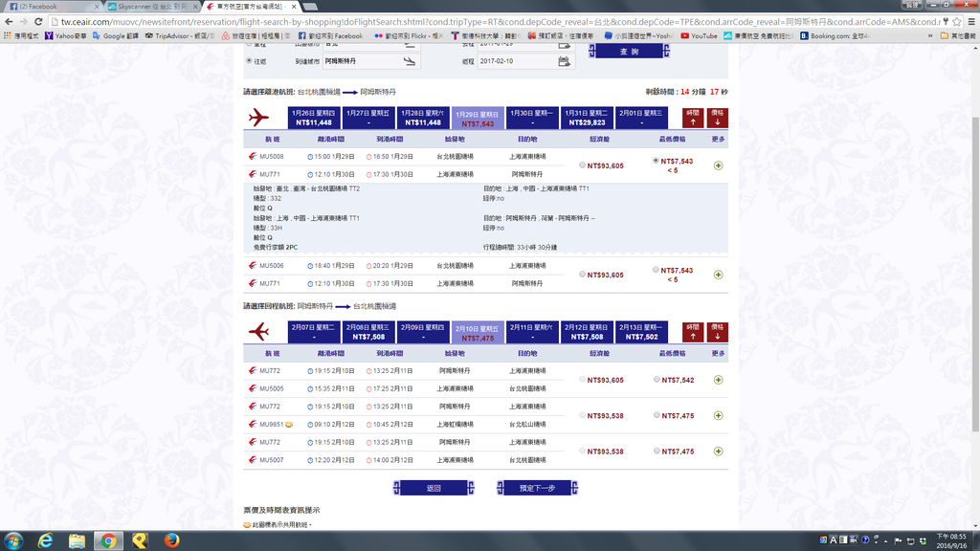Open the Chrome menu (hamburger icon)

(971, 21)
